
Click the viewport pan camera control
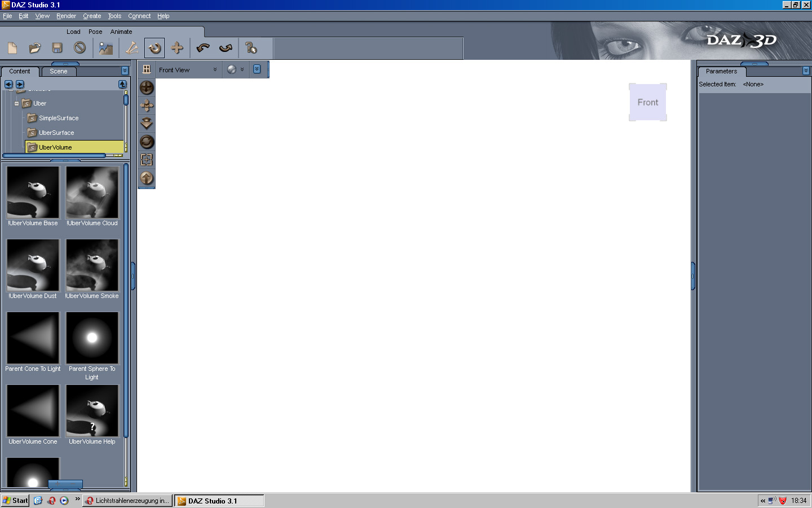click(147, 106)
